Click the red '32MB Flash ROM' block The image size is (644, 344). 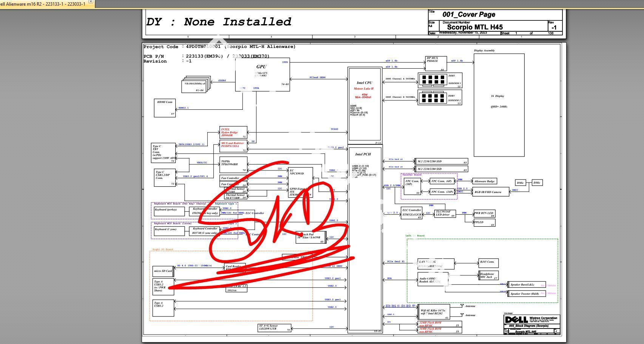coord(440,324)
